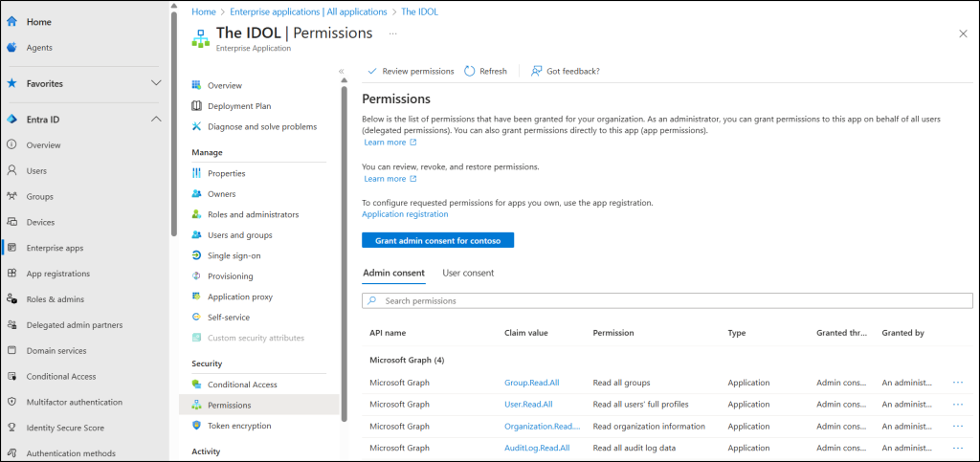The image size is (980, 462).
Task: Click Grant admin consent for contoso button
Action: tap(437, 240)
